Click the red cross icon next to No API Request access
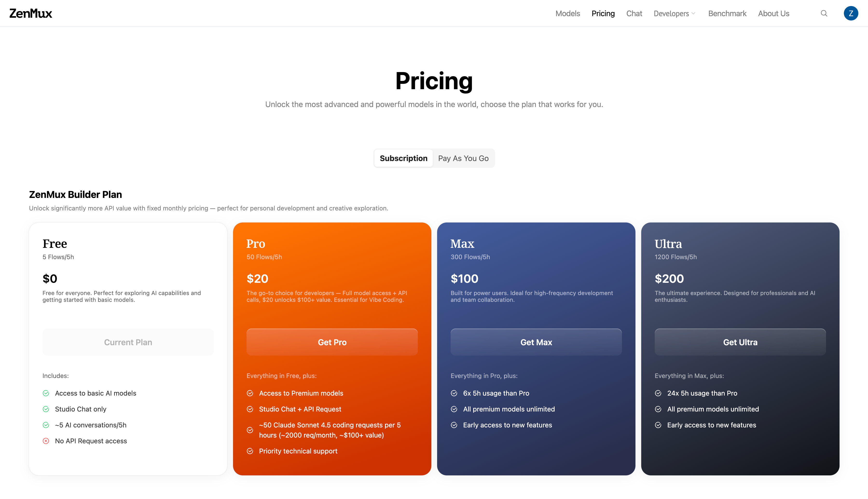Screen dimensions: 868x499 (46, 441)
